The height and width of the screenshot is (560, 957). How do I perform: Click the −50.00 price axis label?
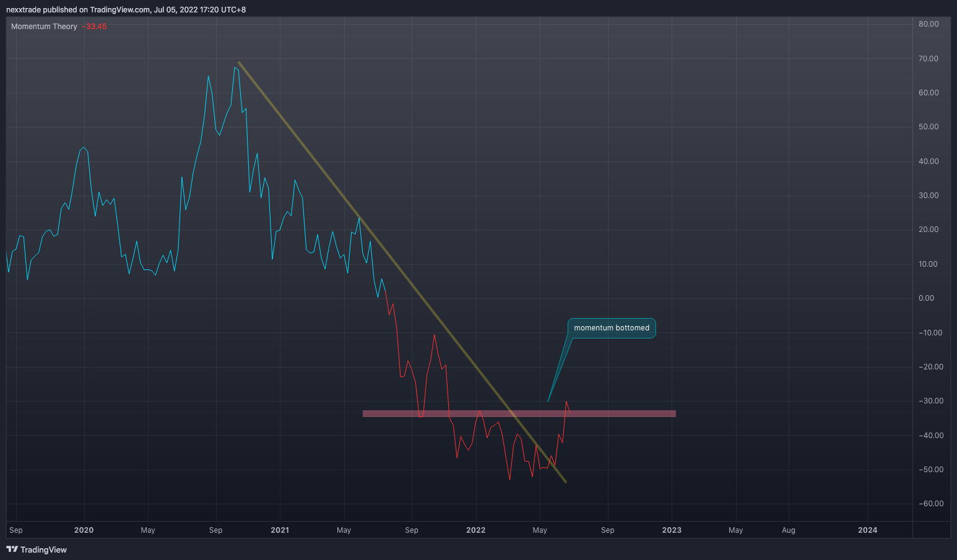point(931,470)
